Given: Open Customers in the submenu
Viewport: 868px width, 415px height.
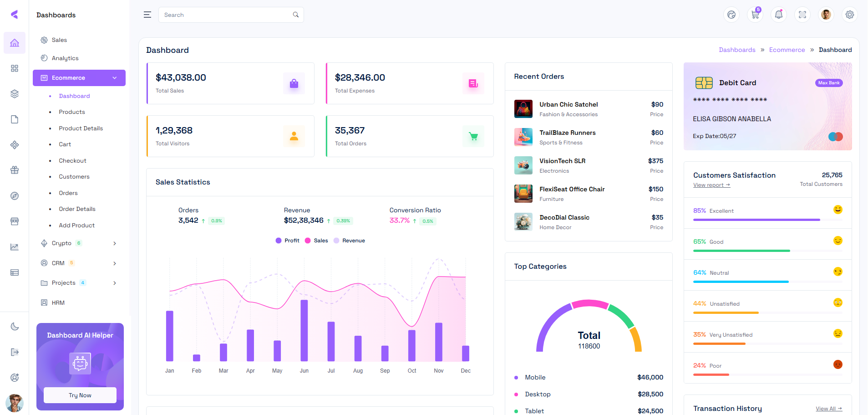Looking at the screenshot, I should point(74,177).
